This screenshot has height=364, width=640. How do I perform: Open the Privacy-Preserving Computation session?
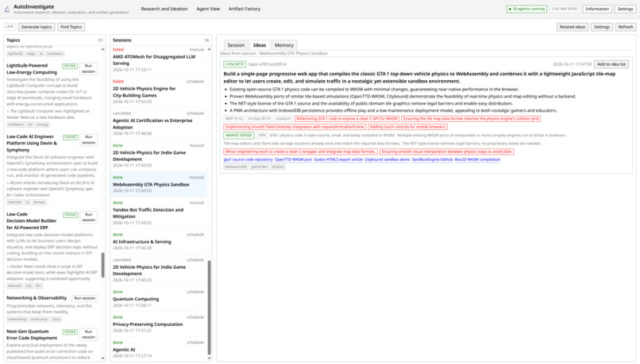tap(158, 324)
